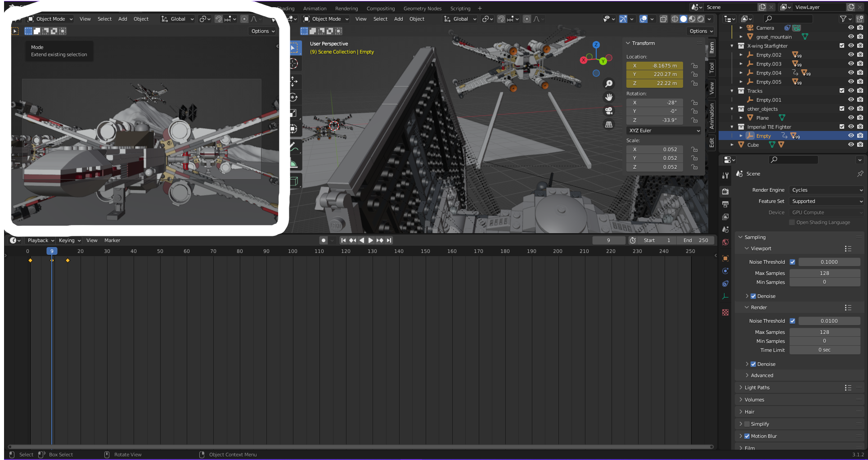This screenshot has width=868, height=460.
Task: Click the viewport zoom magnifier icon
Action: click(609, 84)
